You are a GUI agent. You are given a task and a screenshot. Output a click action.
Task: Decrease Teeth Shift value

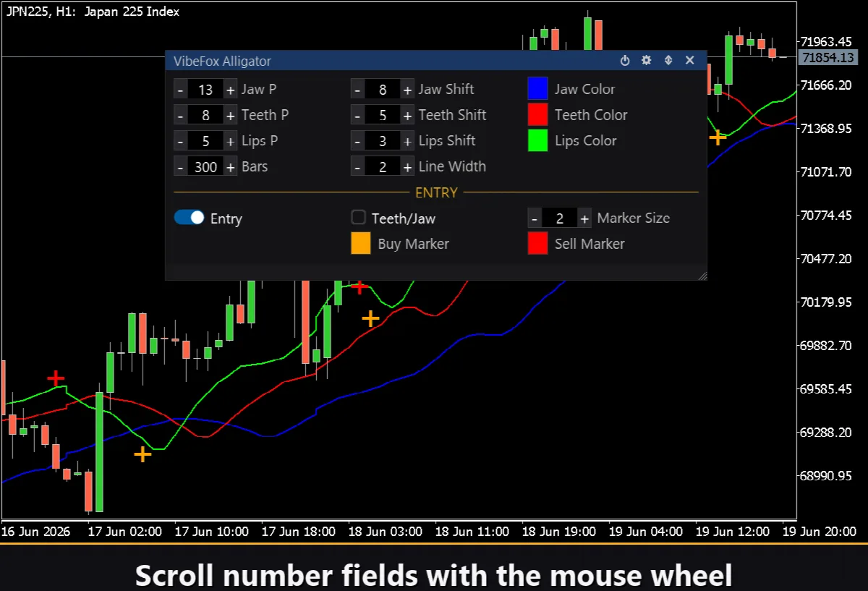[x=357, y=115]
